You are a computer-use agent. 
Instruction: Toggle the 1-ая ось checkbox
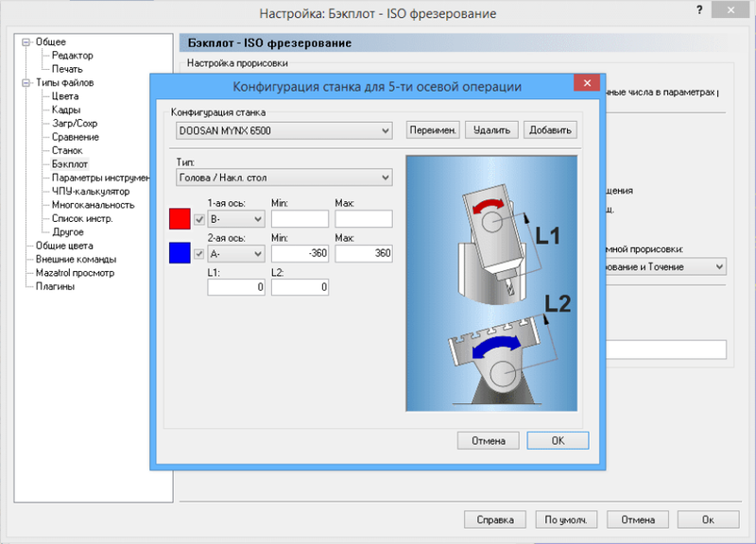pos(199,220)
